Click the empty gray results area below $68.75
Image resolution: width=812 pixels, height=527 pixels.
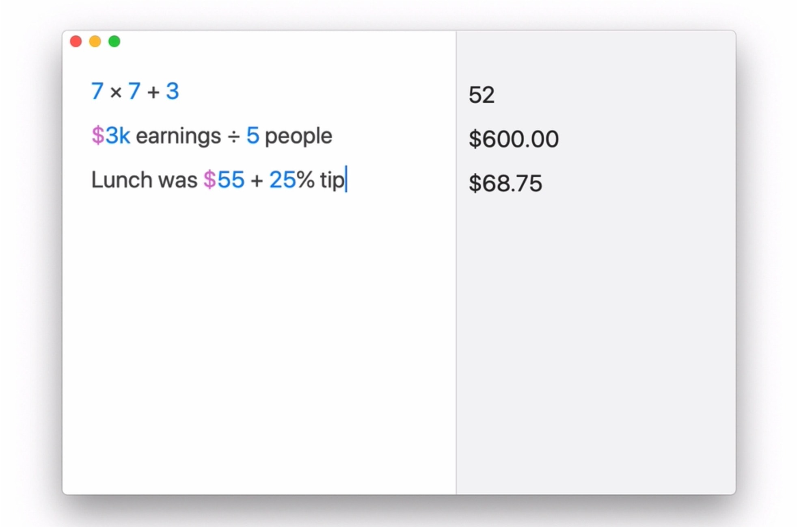[593, 325]
